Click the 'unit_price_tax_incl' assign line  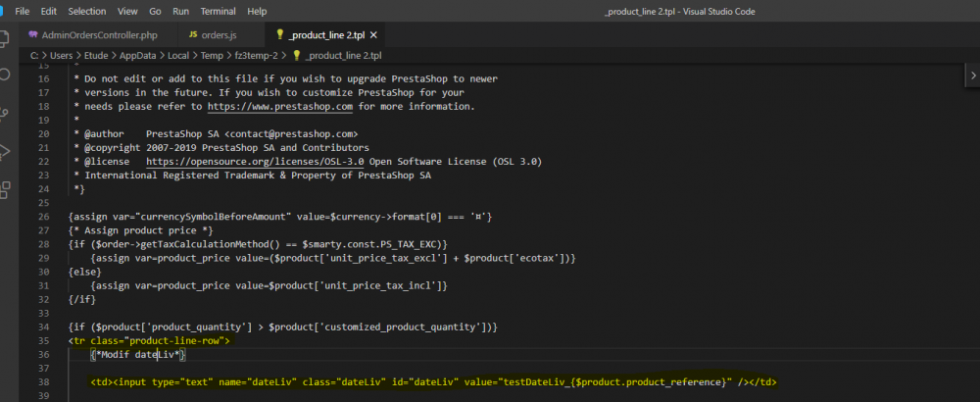pos(269,285)
